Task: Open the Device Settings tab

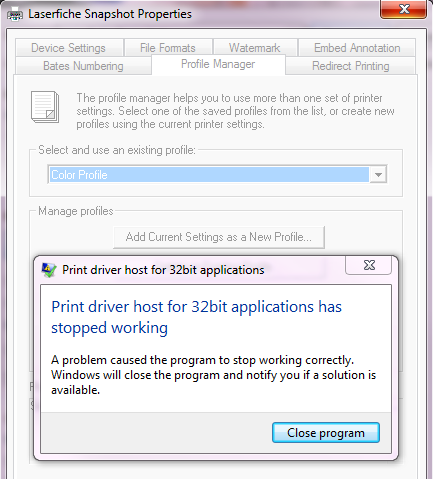Action: click(x=69, y=48)
